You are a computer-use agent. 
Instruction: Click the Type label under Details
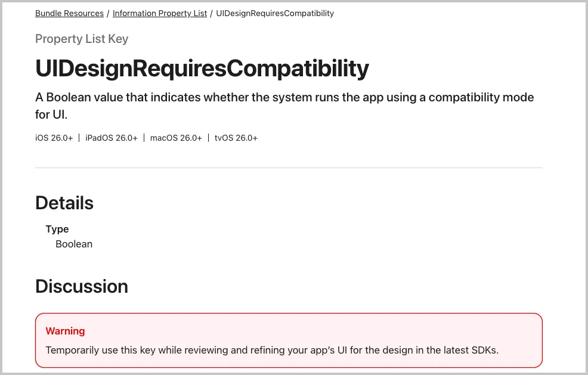point(57,229)
